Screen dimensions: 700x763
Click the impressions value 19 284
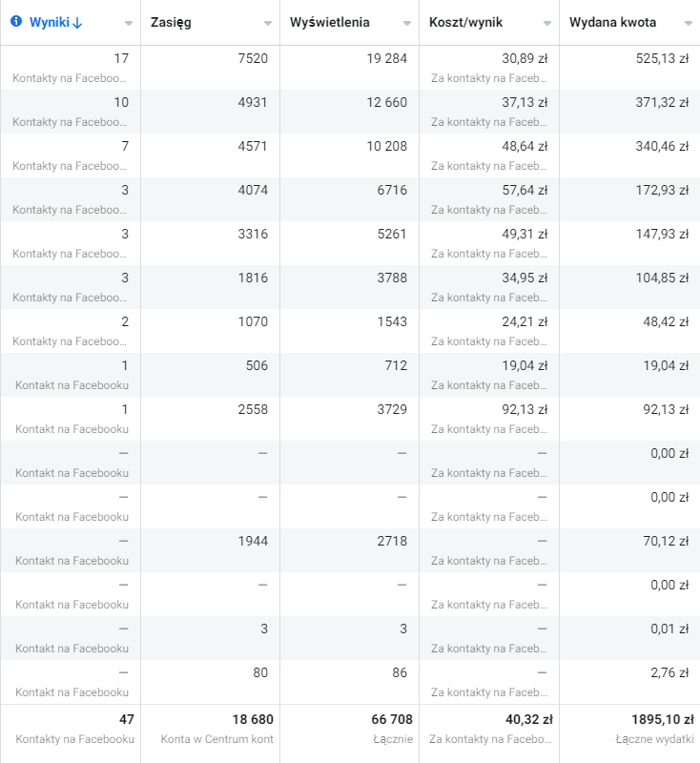(x=386, y=58)
